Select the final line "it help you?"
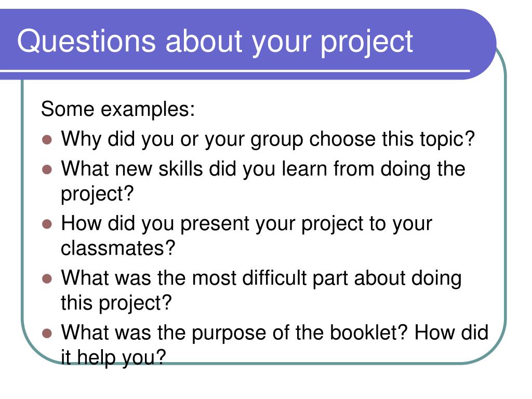532x399 pixels. 113,357
